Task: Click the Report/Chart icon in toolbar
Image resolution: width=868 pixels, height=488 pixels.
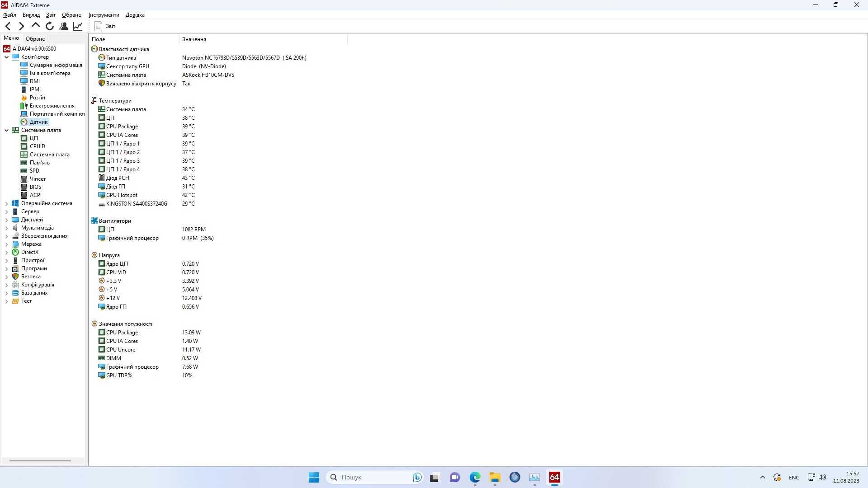Action: [x=78, y=26]
